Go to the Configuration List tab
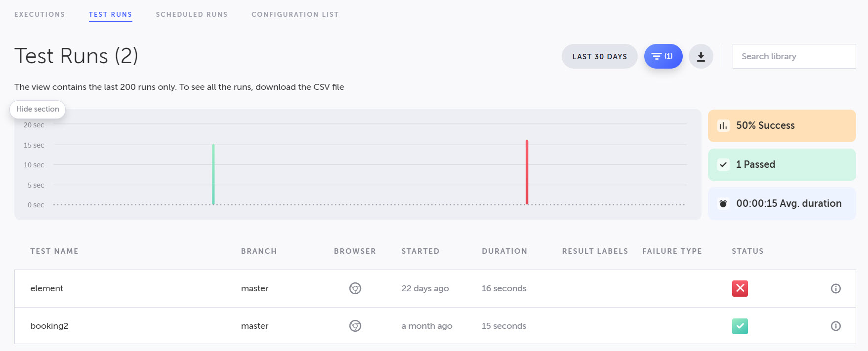 point(295,14)
